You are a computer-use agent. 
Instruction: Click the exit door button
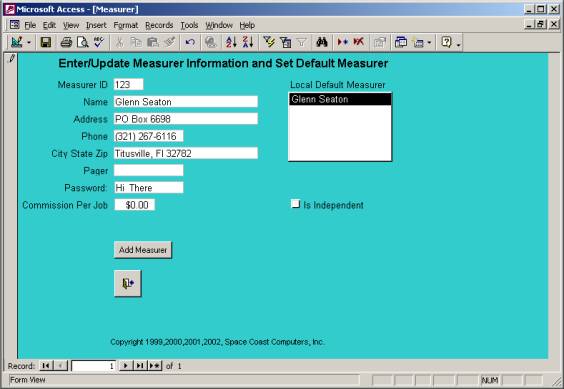pyautogui.click(x=128, y=284)
